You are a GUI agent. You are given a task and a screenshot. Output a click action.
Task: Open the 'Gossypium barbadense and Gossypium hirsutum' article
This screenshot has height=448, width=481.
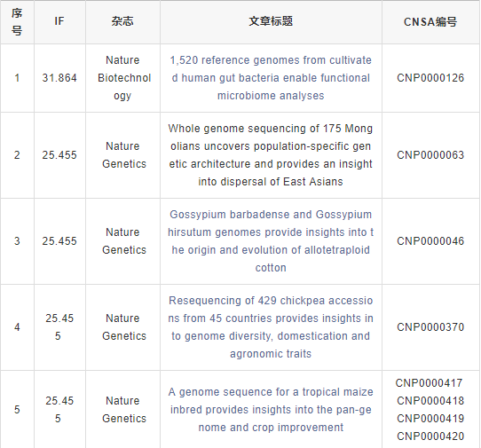271,241
